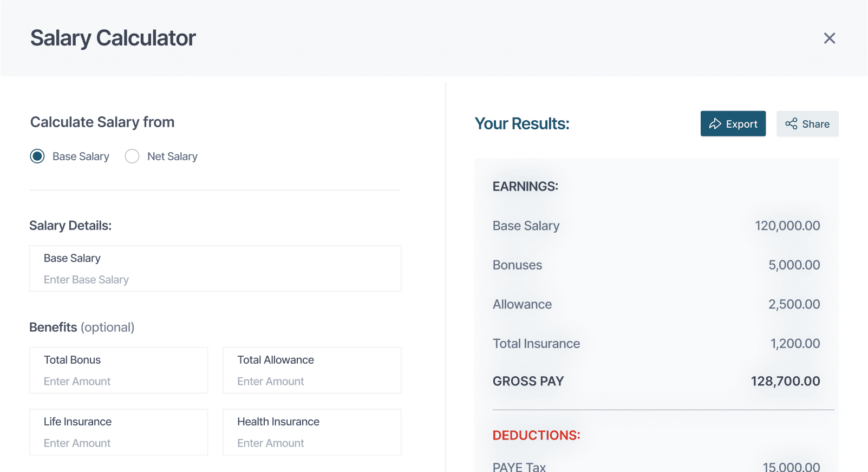Select the Base Salary radio option
868x472 pixels.
click(x=37, y=156)
